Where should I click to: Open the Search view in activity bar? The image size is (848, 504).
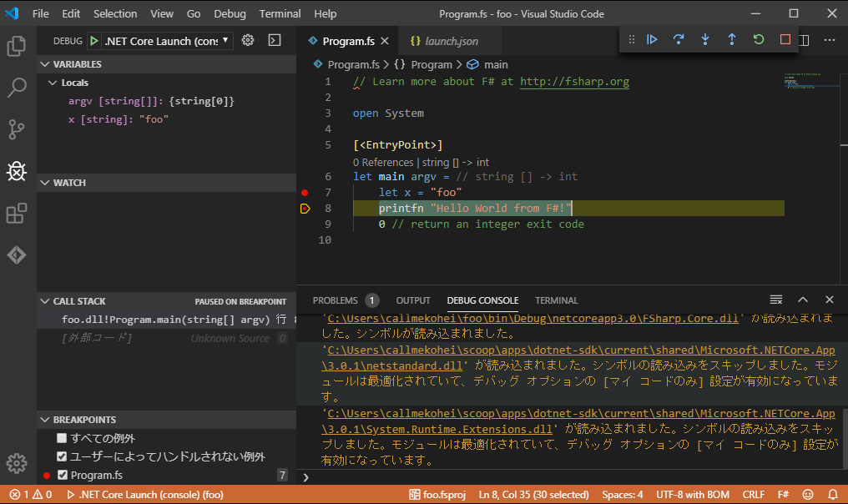tap(16, 88)
